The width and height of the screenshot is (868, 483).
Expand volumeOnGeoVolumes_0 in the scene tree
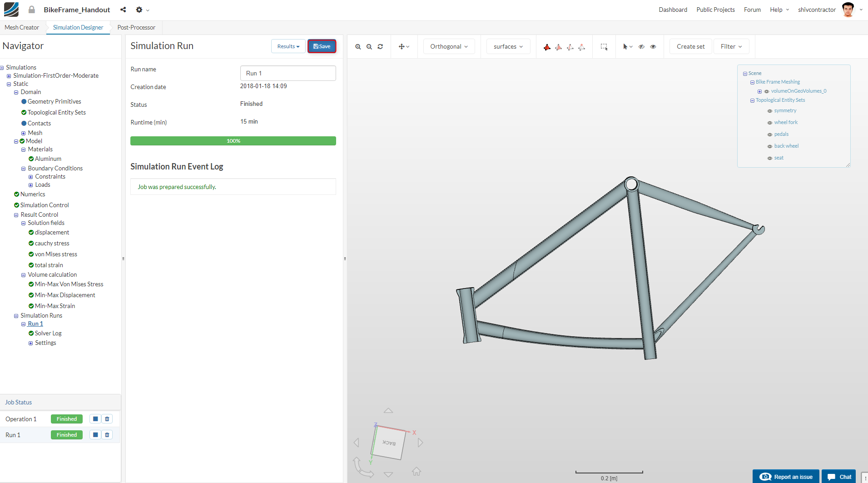point(760,91)
